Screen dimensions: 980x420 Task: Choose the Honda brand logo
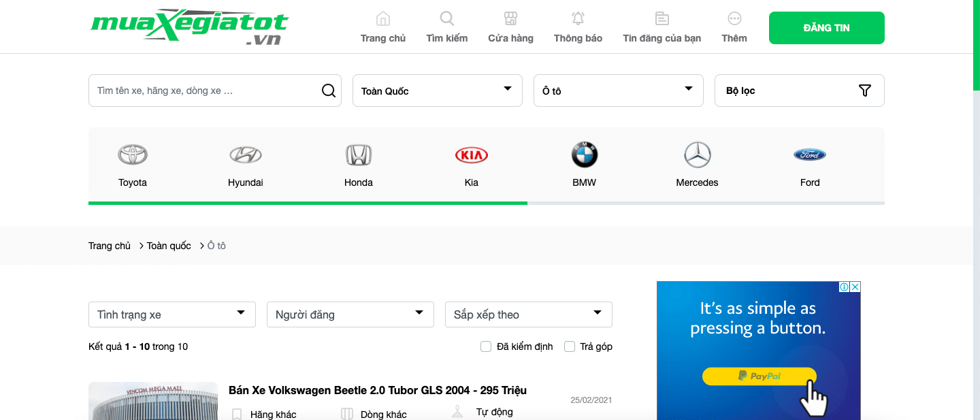click(359, 155)
